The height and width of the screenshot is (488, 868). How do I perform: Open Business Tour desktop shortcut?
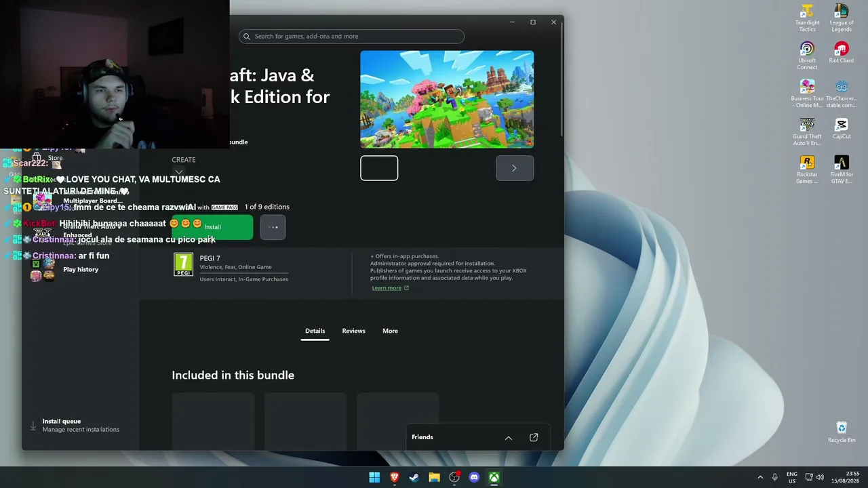pyautogui.click(x=807, y=94)
